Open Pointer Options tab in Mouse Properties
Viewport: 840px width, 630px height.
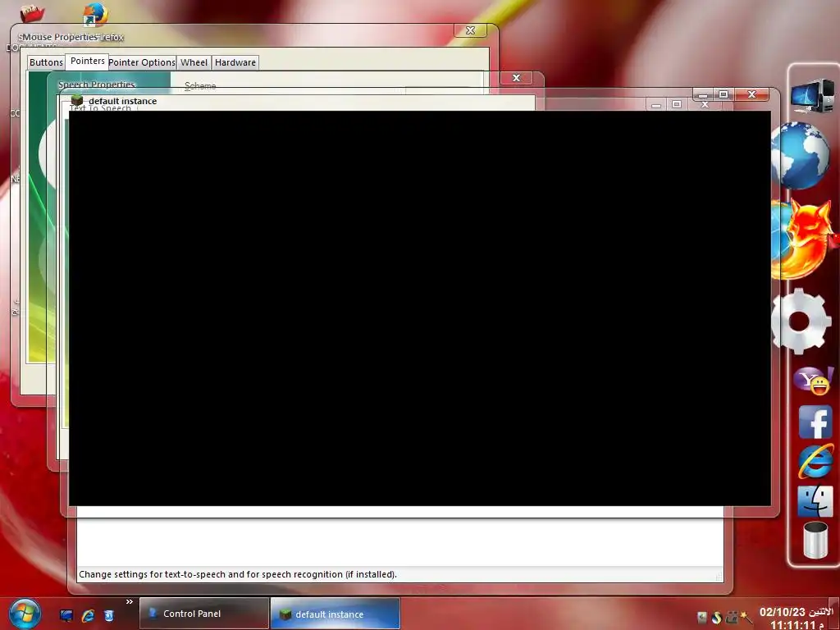coord(142,62)
